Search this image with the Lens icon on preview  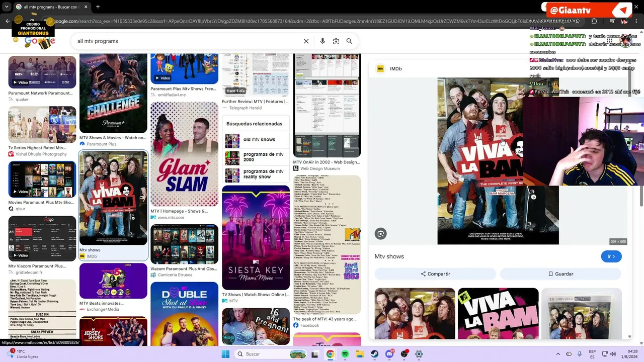coord(381,233)
